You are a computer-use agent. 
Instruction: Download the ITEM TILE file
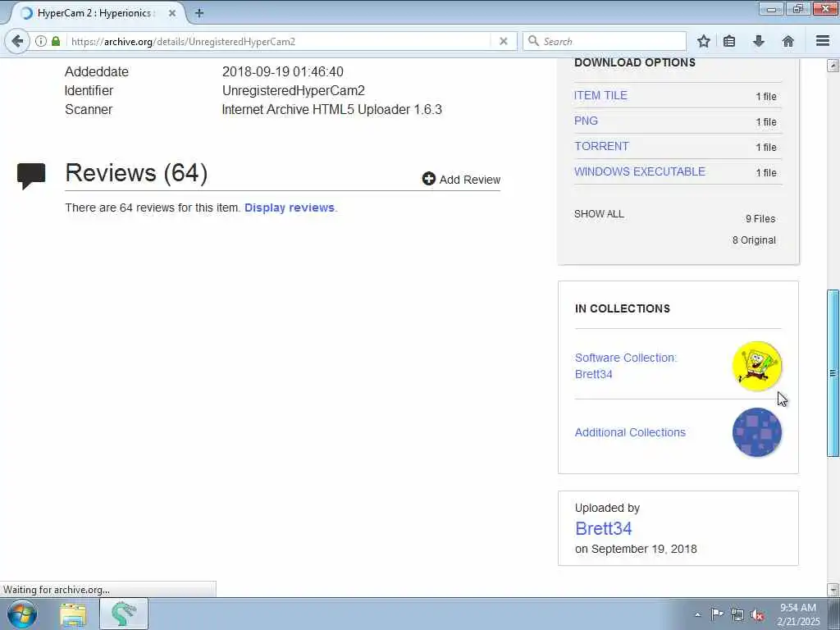600,95
